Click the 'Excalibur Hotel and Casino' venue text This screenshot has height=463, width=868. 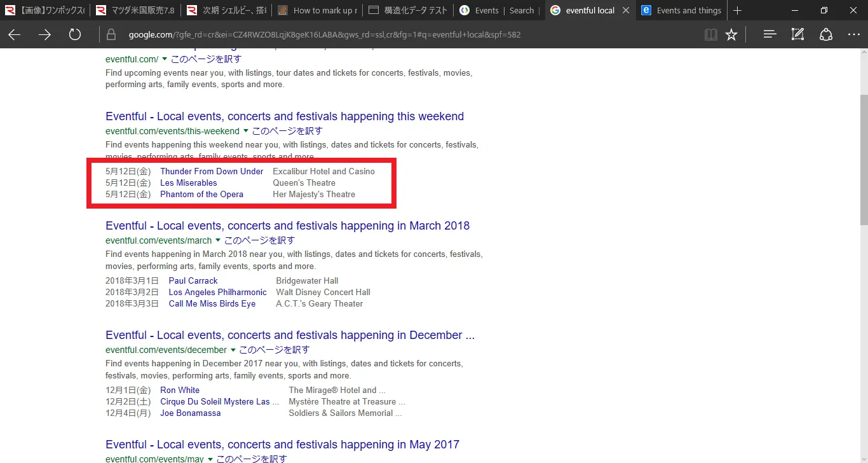(x=323, y=171)
